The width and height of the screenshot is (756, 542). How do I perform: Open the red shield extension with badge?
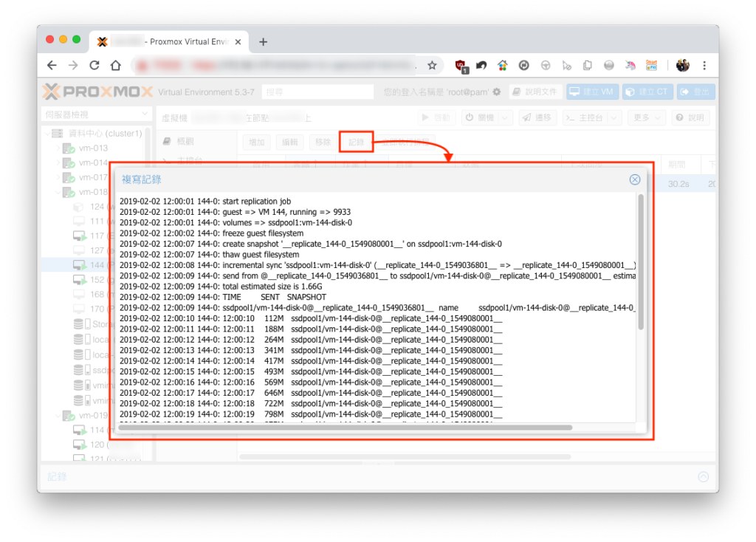click(461, 66)
